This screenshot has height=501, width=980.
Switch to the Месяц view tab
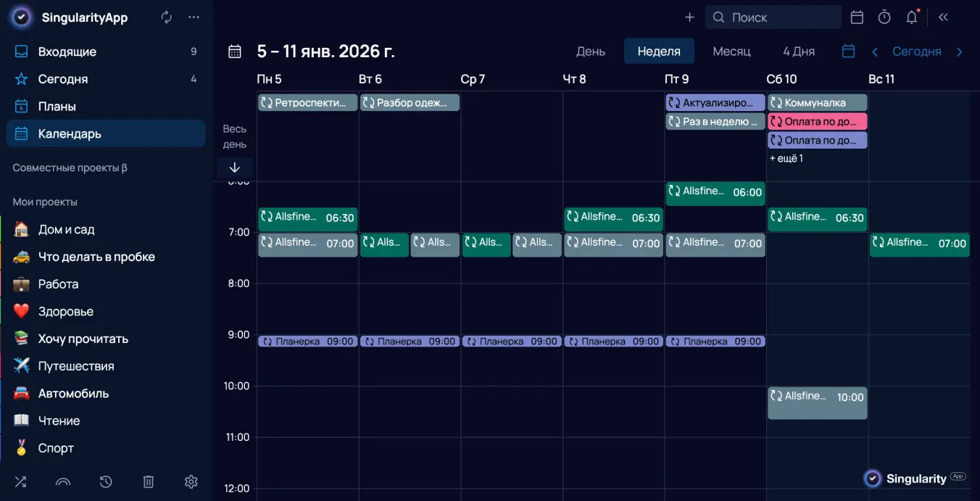pyautogui.click(x=732, y=51)
